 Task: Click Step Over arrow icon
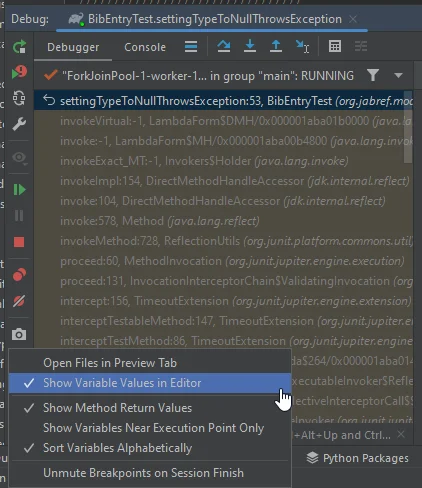224,46
